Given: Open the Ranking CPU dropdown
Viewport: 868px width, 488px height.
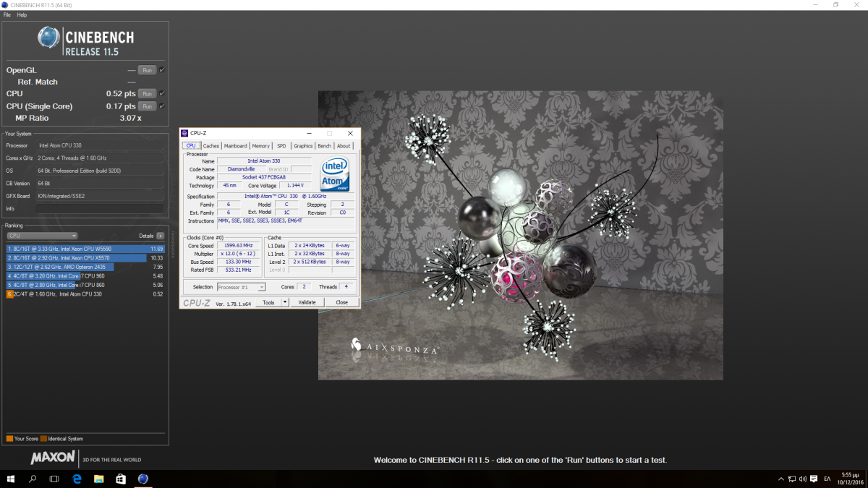Looking at the screenshot, I should (42, 236).
